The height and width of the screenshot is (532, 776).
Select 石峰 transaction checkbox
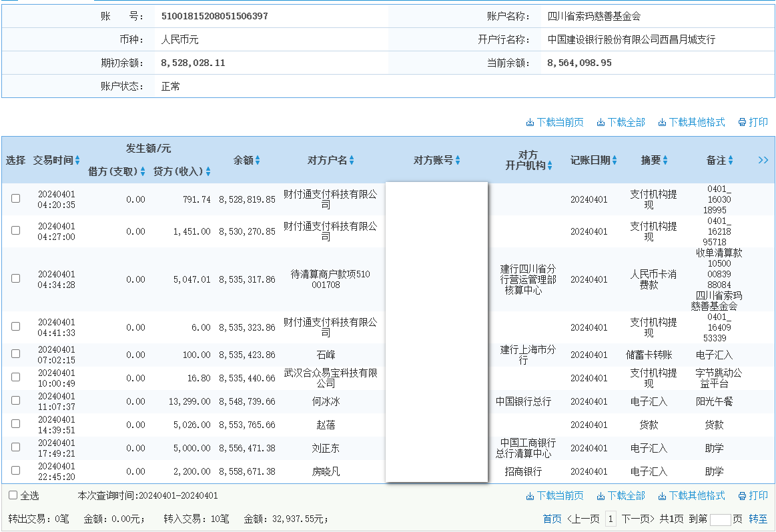pos(16,353)
